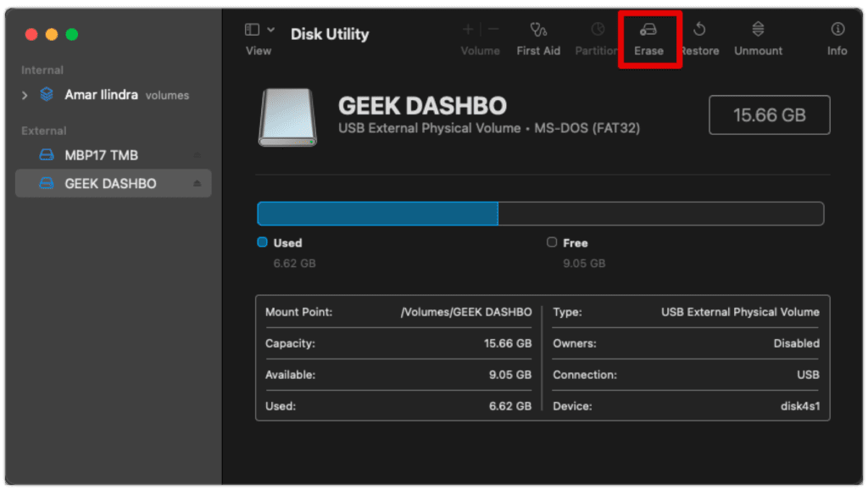Click the Connection value USB
The width and height of the screenshot is (868, 490).
808,375
